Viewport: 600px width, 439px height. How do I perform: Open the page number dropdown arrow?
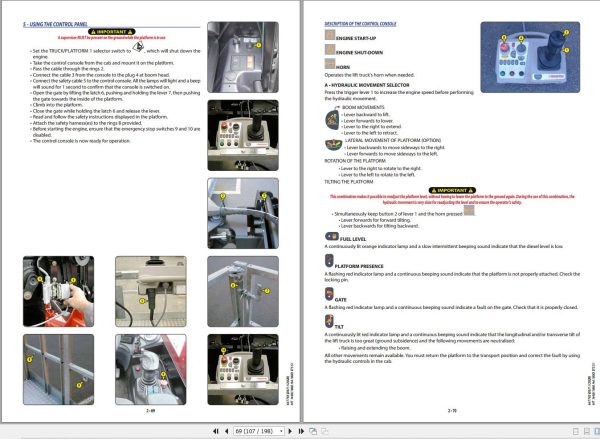(x=281, y=431)
